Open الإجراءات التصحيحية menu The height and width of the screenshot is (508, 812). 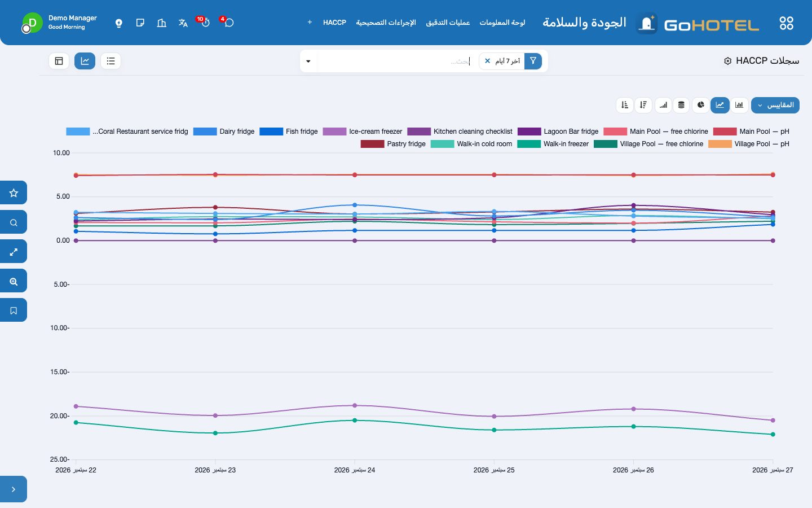(x=386, y=23)
